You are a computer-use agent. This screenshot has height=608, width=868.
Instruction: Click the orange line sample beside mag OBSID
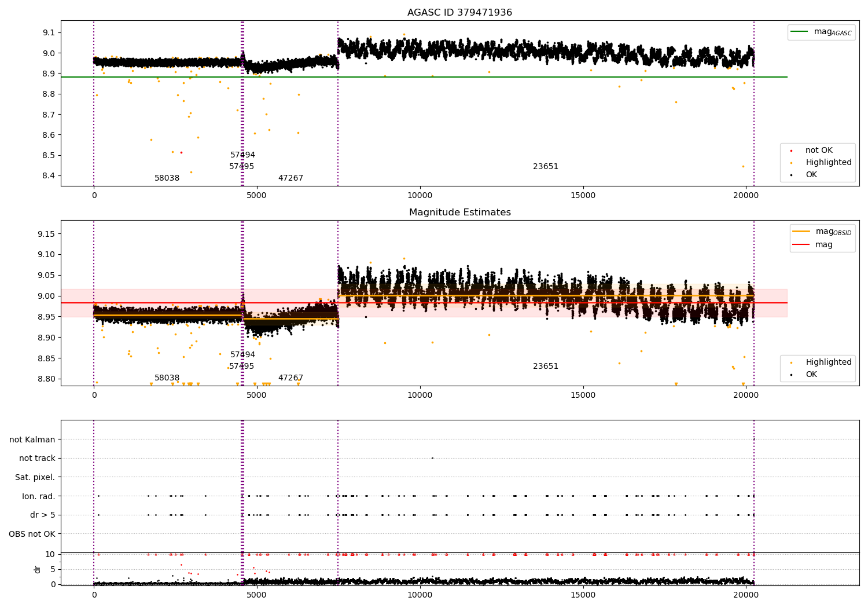[x=801, y=232]
